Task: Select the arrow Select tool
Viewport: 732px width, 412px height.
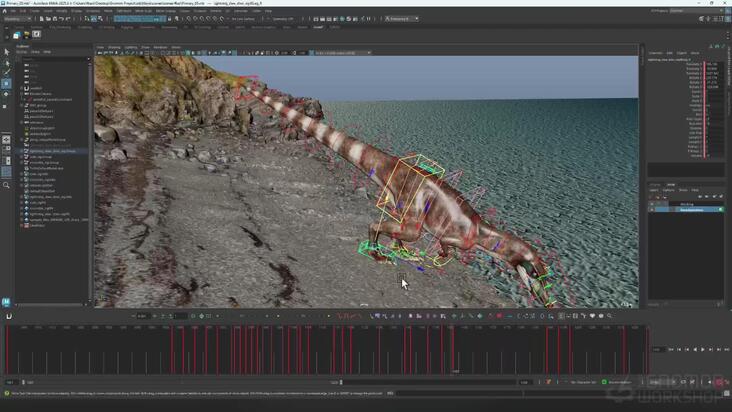Action: click(7, 52)
